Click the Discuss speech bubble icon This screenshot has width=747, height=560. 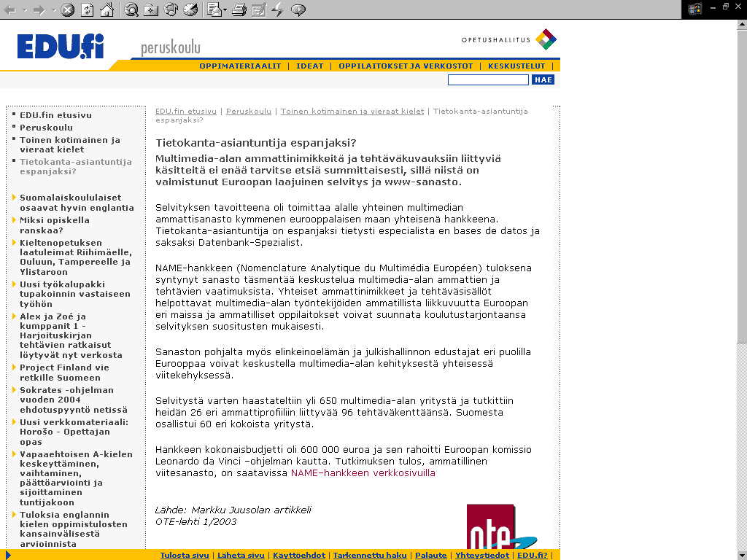[298, 9]
